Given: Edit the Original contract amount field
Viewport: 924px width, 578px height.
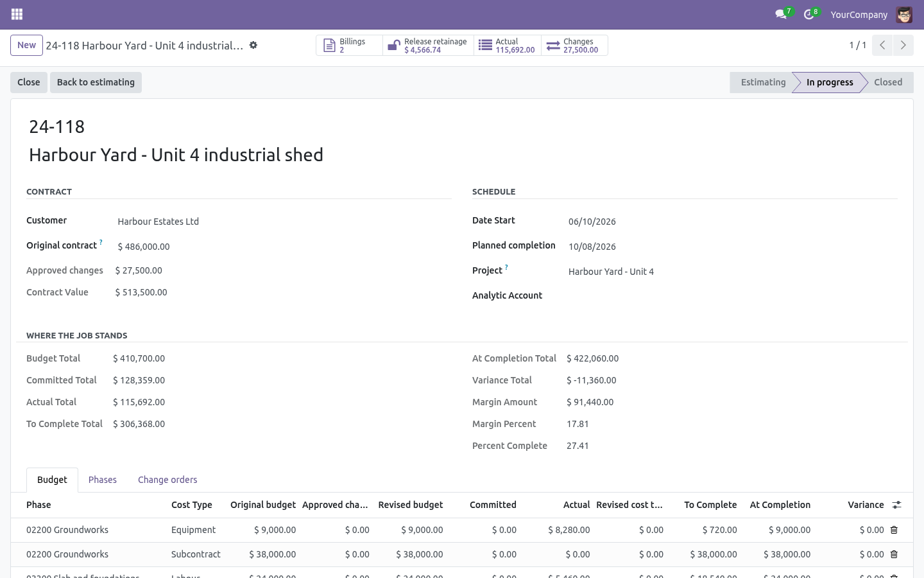Looking at the screenshot, I should [x=284, y=247].
